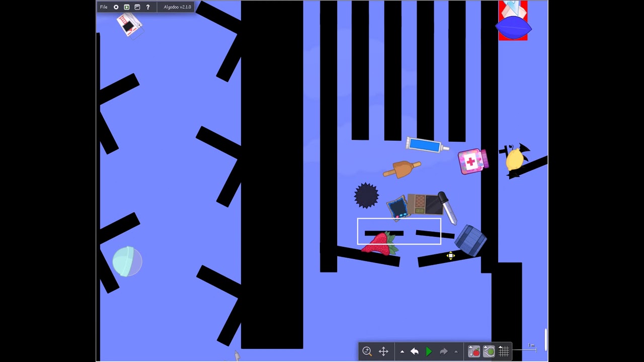Select the blue toothpaste tube object
644x362 pixels.
pyautogui.click(x=427, y=145)
